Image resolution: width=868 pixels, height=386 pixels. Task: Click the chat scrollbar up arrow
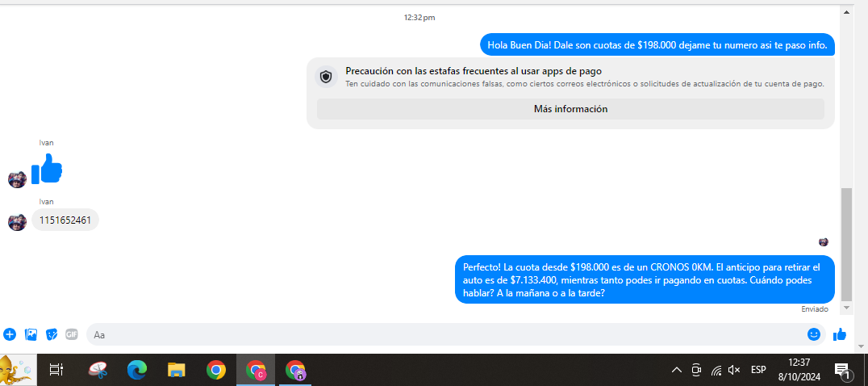845,11
